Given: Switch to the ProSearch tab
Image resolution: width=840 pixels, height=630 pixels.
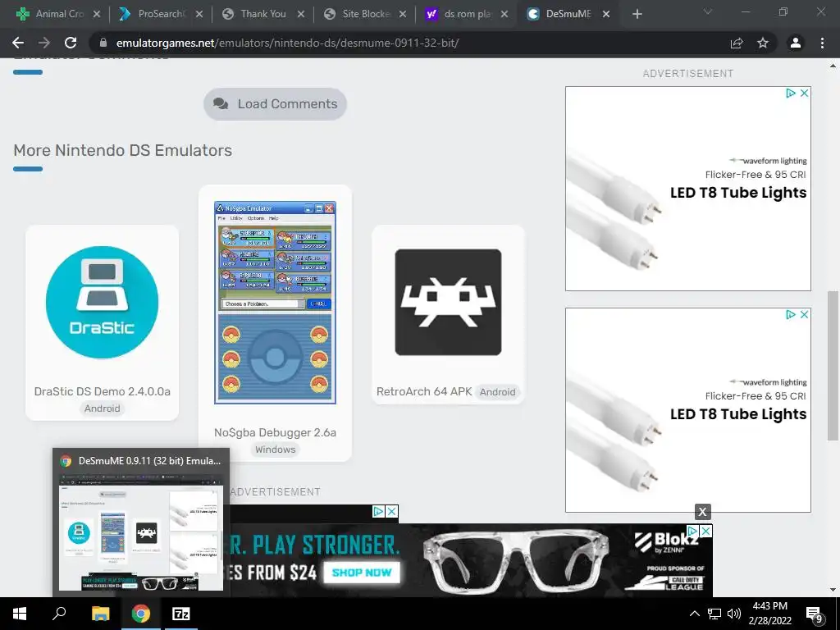Looking at the screenshot, I should pyautogui.click(x=154, y=14).
